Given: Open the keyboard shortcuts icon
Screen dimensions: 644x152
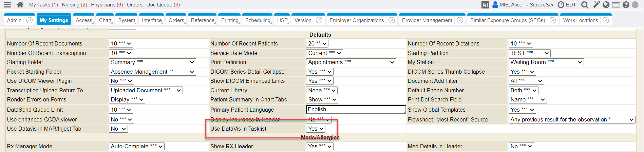Looking at the screenshot, I should tap(616, 5).
